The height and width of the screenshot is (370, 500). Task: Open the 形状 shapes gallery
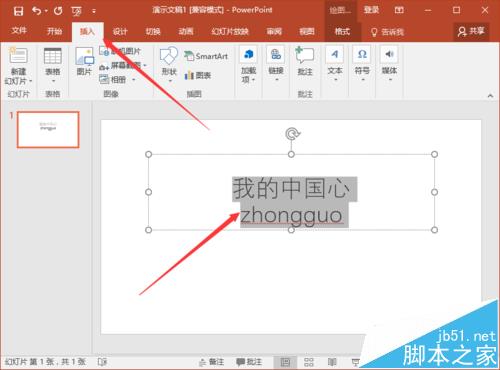click(169, 65)
